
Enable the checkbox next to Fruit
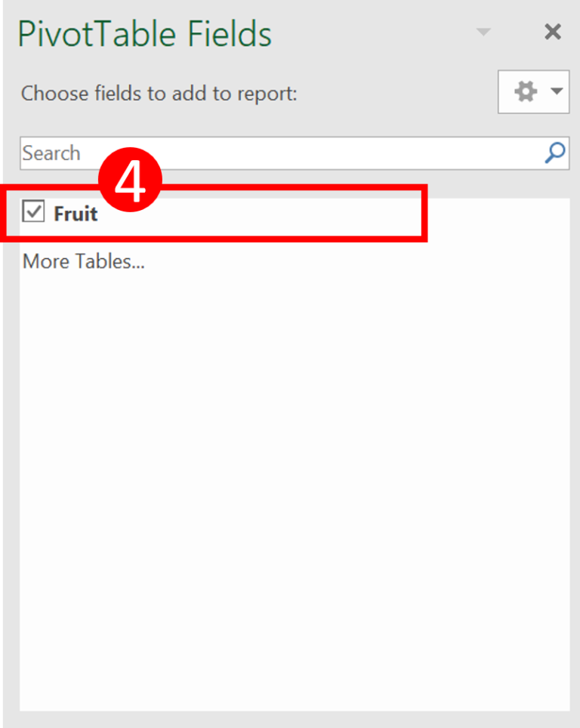coord(33,213)
